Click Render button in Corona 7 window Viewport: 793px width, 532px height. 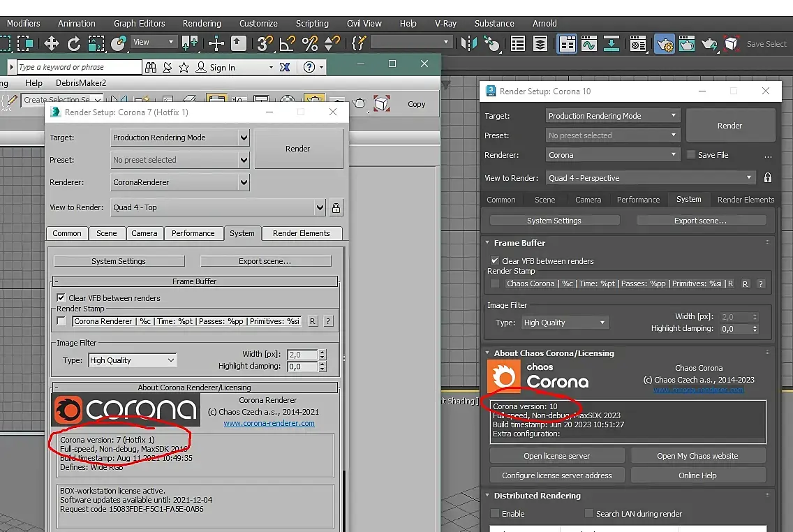298,149
